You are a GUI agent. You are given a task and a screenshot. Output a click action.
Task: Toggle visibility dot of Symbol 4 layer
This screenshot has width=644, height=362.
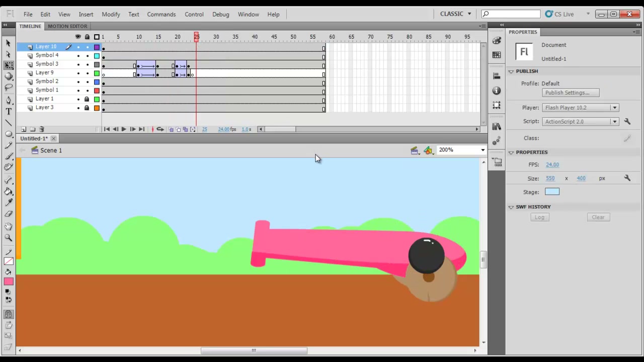[x=78, y=55]
